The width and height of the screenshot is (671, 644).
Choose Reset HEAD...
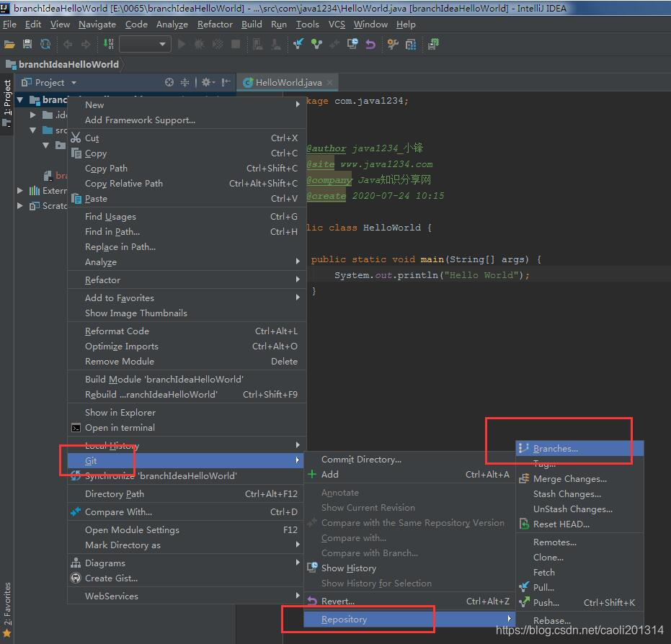(580, 524)
